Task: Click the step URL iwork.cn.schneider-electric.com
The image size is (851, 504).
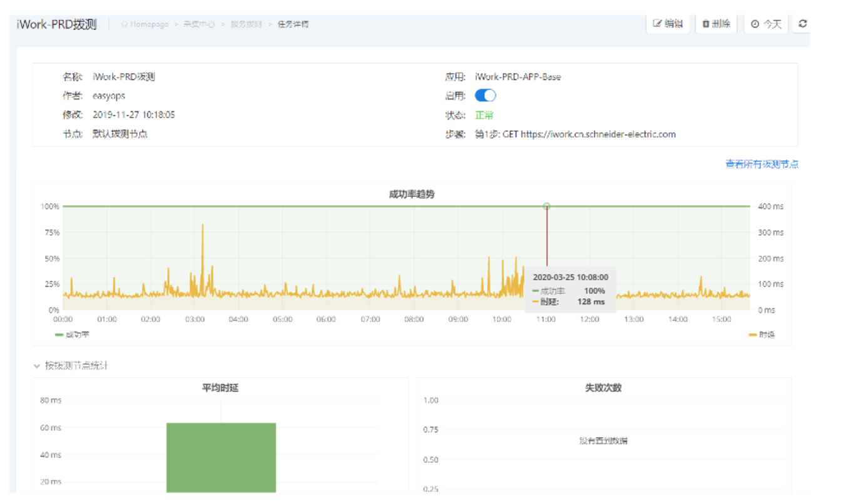Action: [598, 134]
